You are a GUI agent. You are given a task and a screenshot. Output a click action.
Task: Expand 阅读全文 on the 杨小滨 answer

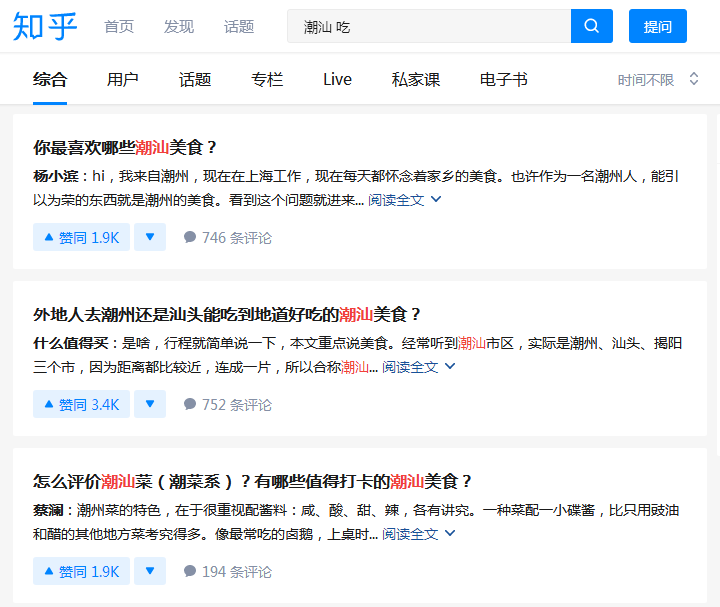404,200
